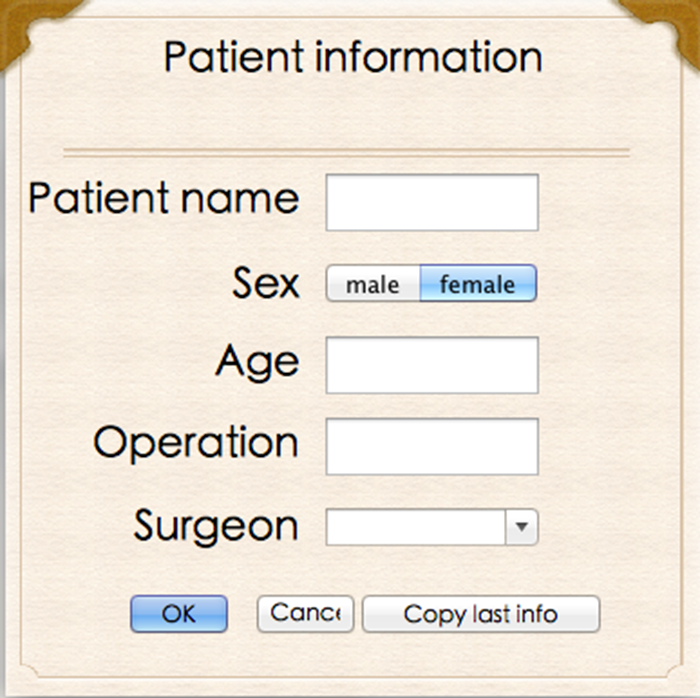Click the Operation label text
The height and width of the screenshot is (698, 700).
pyautogui.click(x=196, y=443)
